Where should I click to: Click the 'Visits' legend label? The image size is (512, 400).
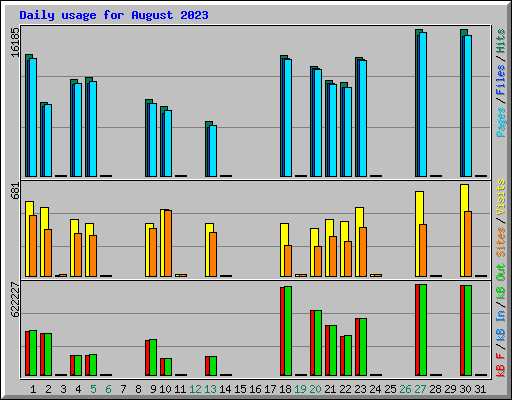pyautogui.click(x=501, y=197)
